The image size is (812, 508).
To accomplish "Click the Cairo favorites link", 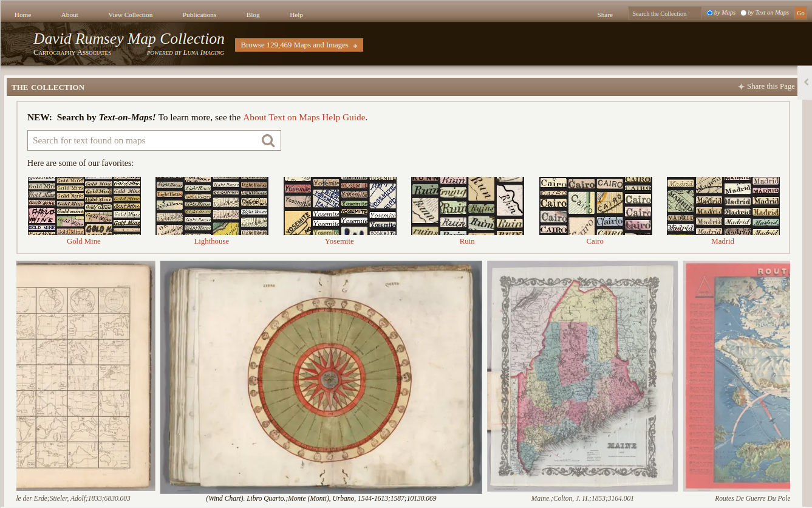I will 595,241.
